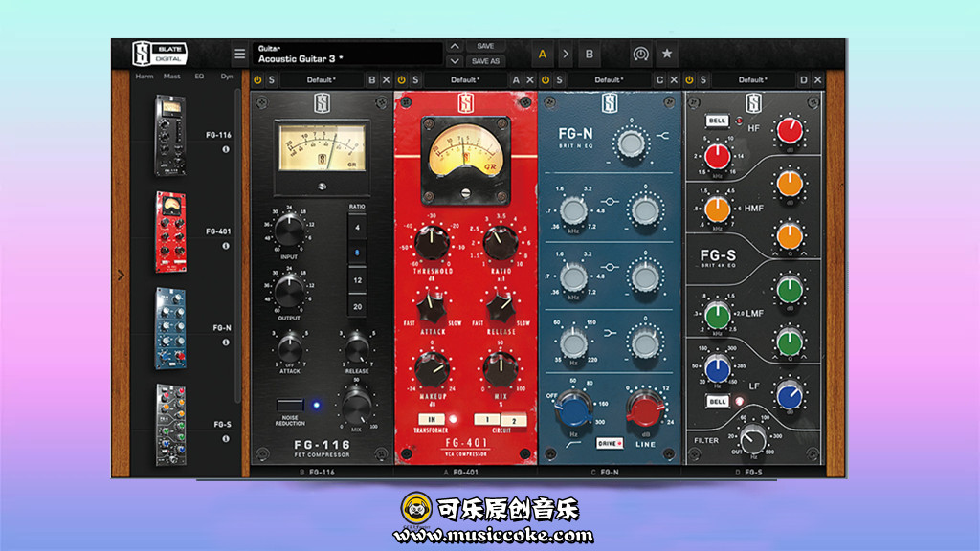The image size is (980, 551).
Task: Open the FG-401 Default preset dropdown
Action: [465, 80]
